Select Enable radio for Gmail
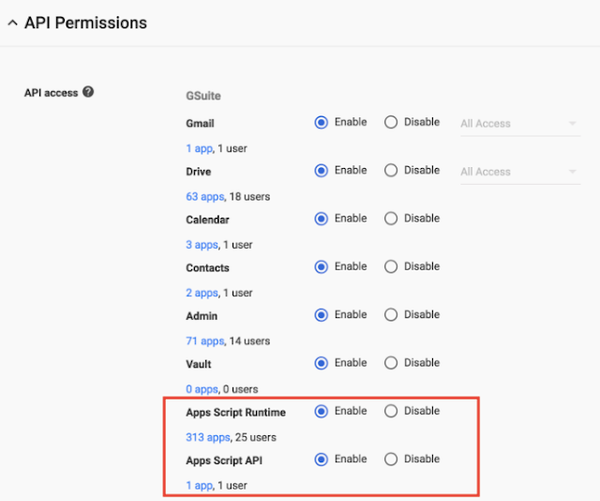Screen dimensions: 600x501 (321, 122)
